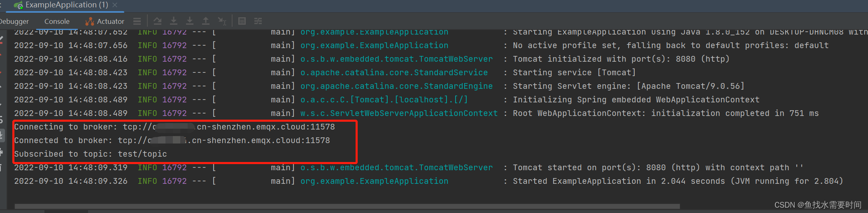Viewport: 868px width, 213px height.
Task: Open the Actuator tab
Action: [105, 21]
